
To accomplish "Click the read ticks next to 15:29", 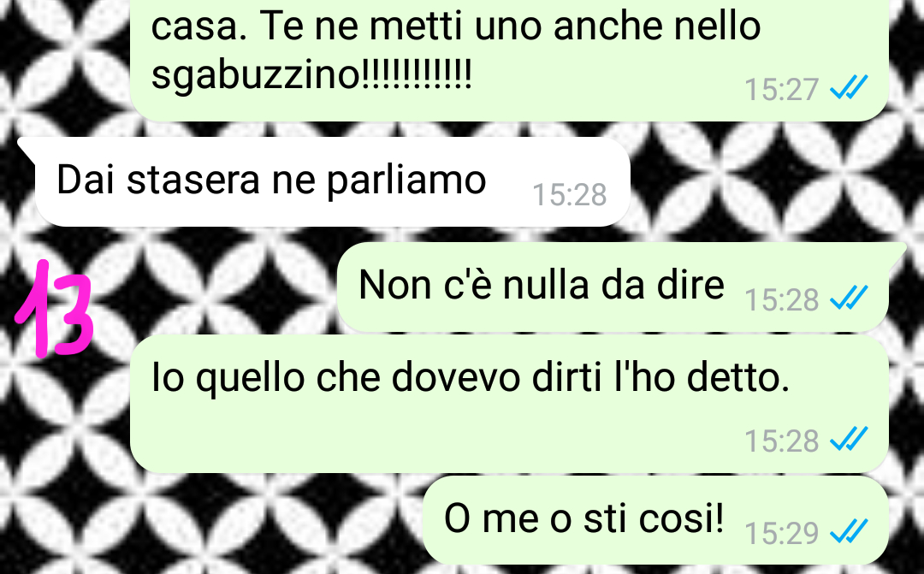I will tap(849, 530).
